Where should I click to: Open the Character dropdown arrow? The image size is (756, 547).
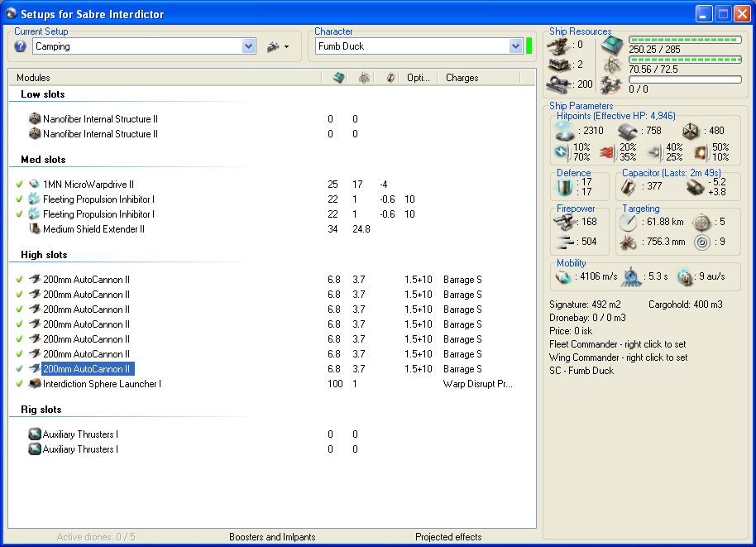pyautogui.click(x=515, y=46)
